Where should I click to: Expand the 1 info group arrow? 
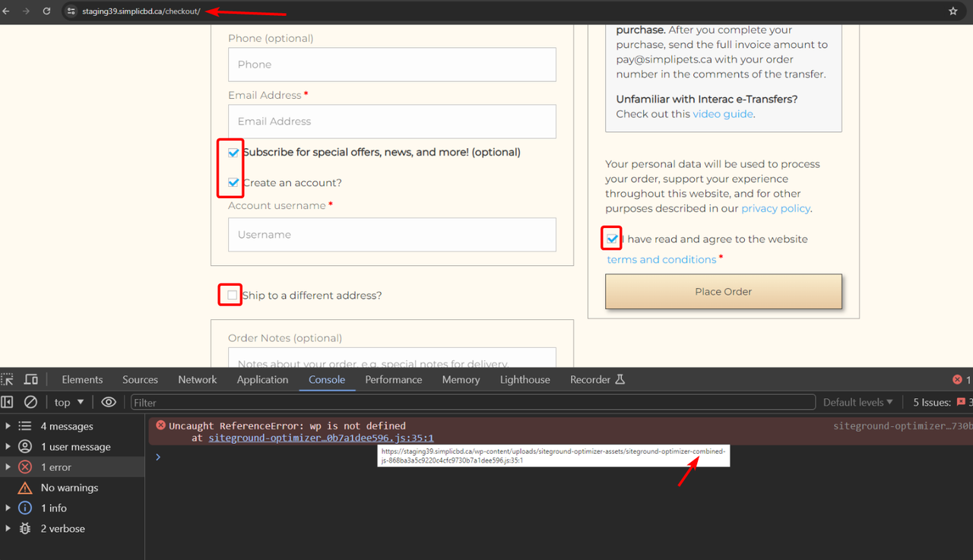pyautogui.click(x=8, y=508)
